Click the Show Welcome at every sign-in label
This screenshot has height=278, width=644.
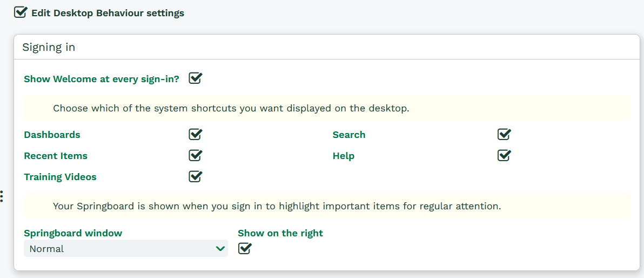(x=102, y=79)
